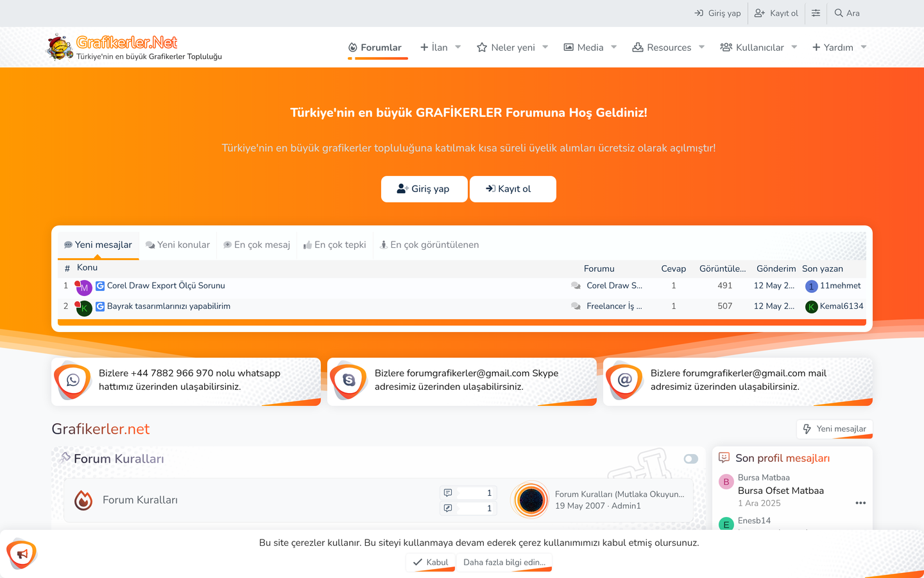This screenshot has width=924, height=578.
Task: Select the Yeni mesajlar tab
Action: tap(98, 245)
